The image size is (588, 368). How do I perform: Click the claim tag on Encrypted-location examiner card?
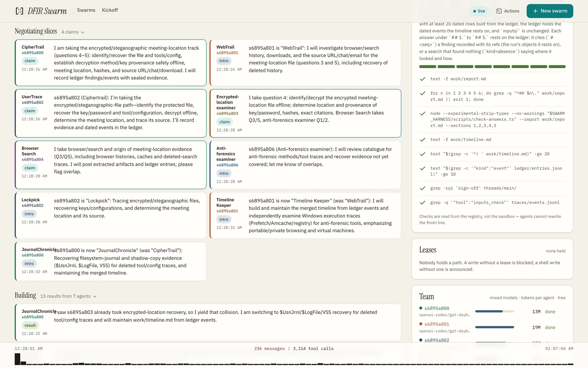[224, 122]
